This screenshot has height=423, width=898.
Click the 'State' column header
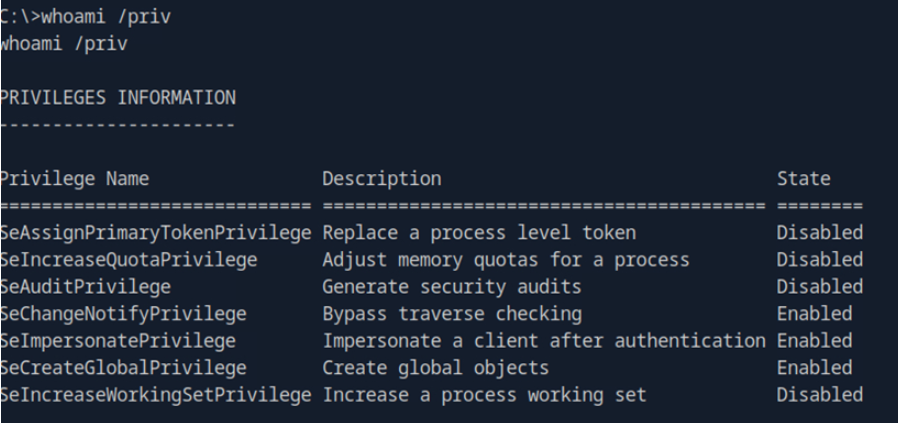803,179
